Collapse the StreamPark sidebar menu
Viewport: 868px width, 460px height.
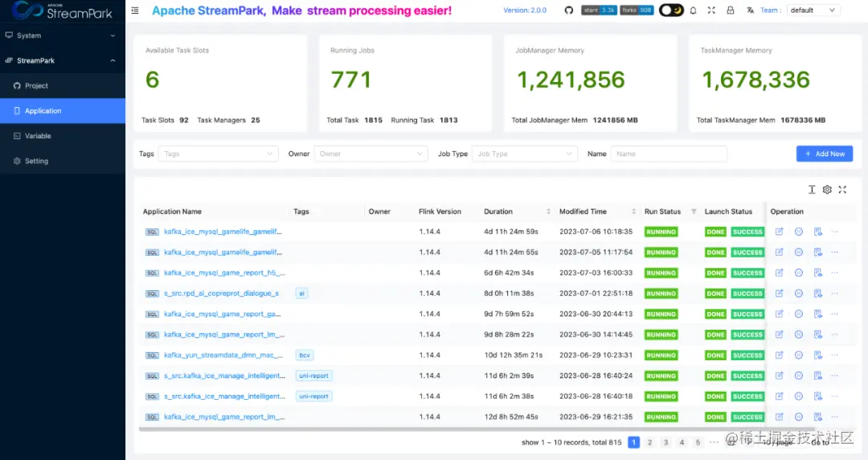click(x=63, y=60)
